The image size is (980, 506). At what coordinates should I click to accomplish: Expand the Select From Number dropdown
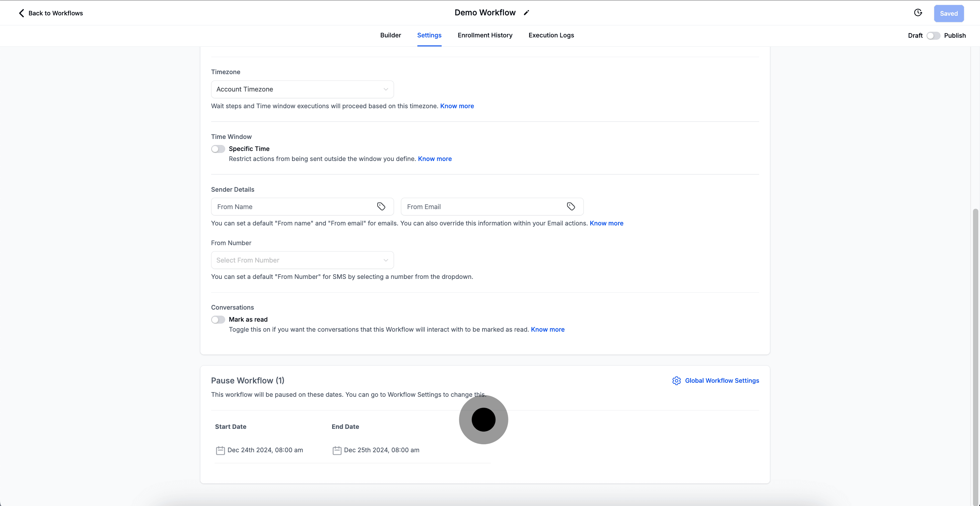point(302,261)
